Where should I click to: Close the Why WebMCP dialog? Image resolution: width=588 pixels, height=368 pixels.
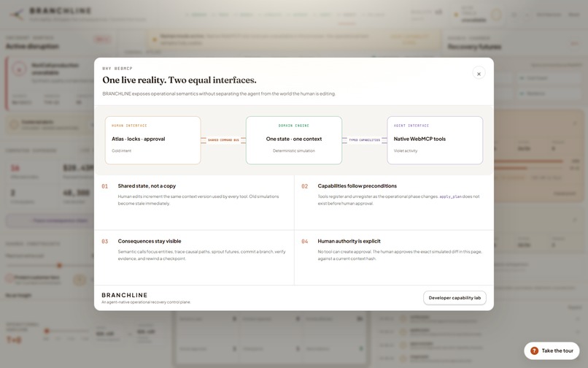coord(479,74)
